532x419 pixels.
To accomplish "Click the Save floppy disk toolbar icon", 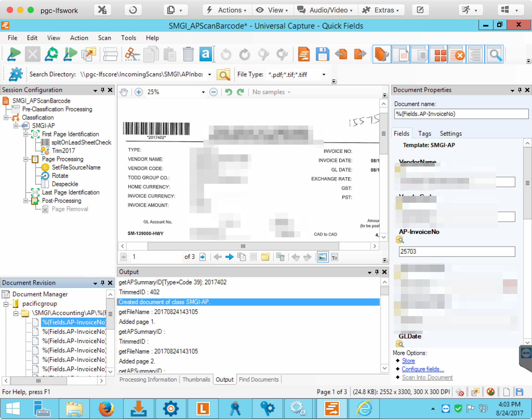I will click(322, 54).
